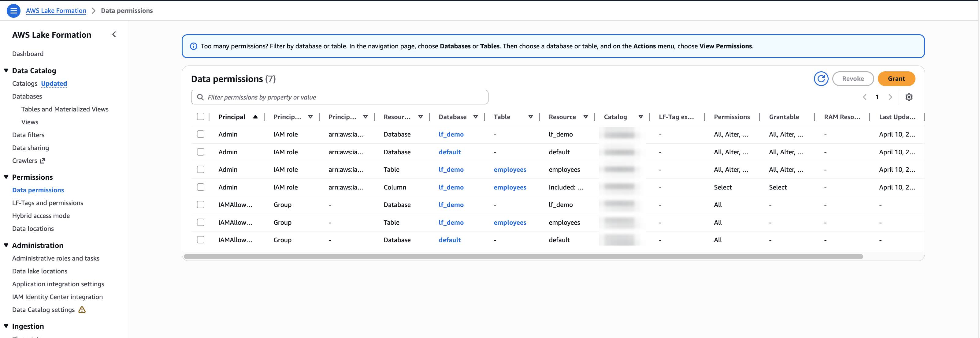The height and width of the screenshot is (338, 980).
Task: Open Dashboard in the sidebar
Action: coord(28,54)
